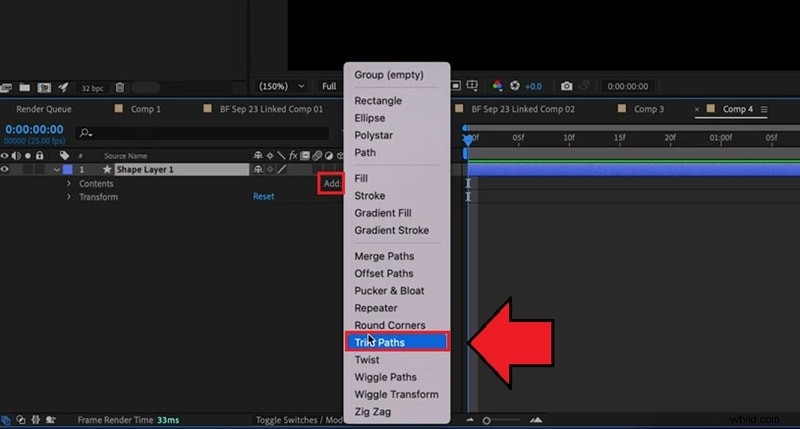
Task: Expand the Contents group
Action: tap(69, 183)
